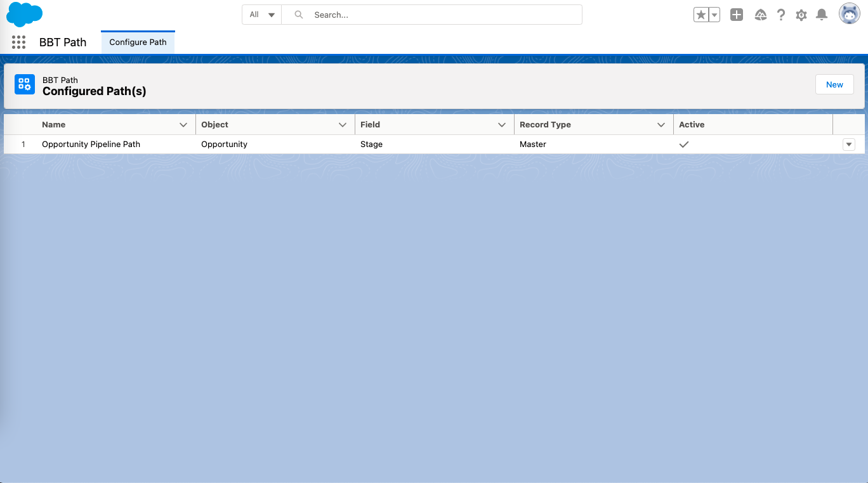The image size is (868, 483).
Task: Show row actions for Opportunity Pipeline Path
Action: (848, 145)
